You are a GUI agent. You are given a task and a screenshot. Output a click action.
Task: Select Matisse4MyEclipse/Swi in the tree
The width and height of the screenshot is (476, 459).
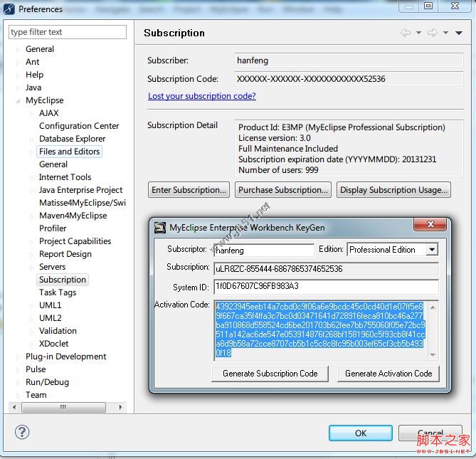83,203
